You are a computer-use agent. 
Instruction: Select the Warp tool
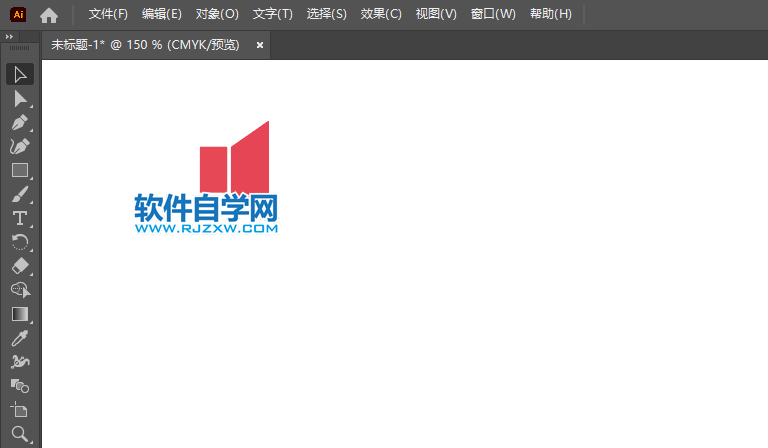[20, 362]
